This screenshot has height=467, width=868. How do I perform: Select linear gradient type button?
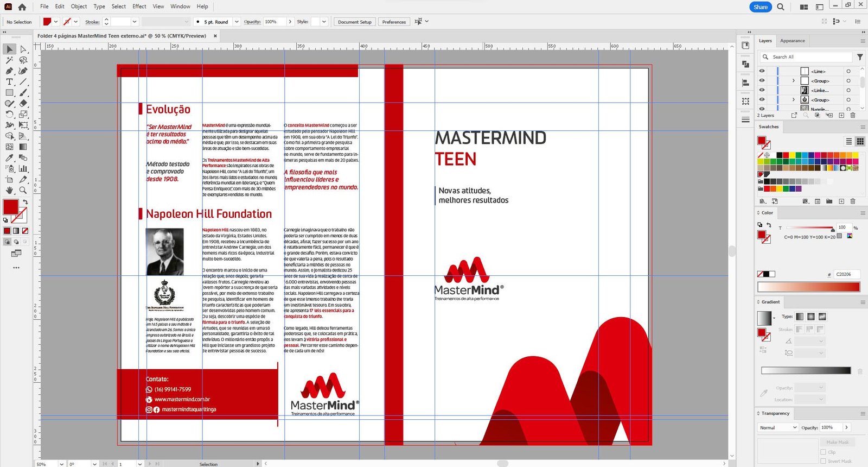[800, 317]
